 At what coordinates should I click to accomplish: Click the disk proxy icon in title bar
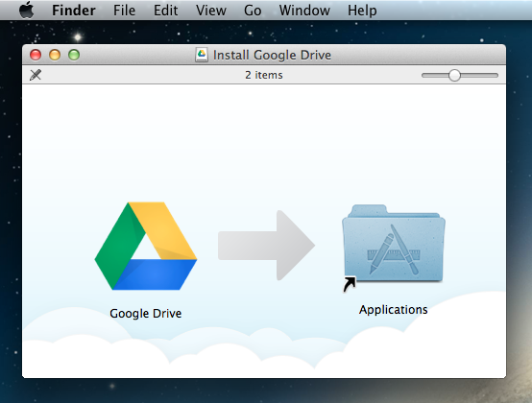[x=202, y=55]
